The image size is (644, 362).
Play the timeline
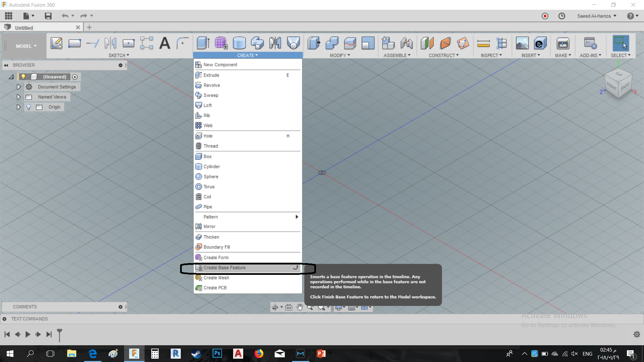pos(28,334)
